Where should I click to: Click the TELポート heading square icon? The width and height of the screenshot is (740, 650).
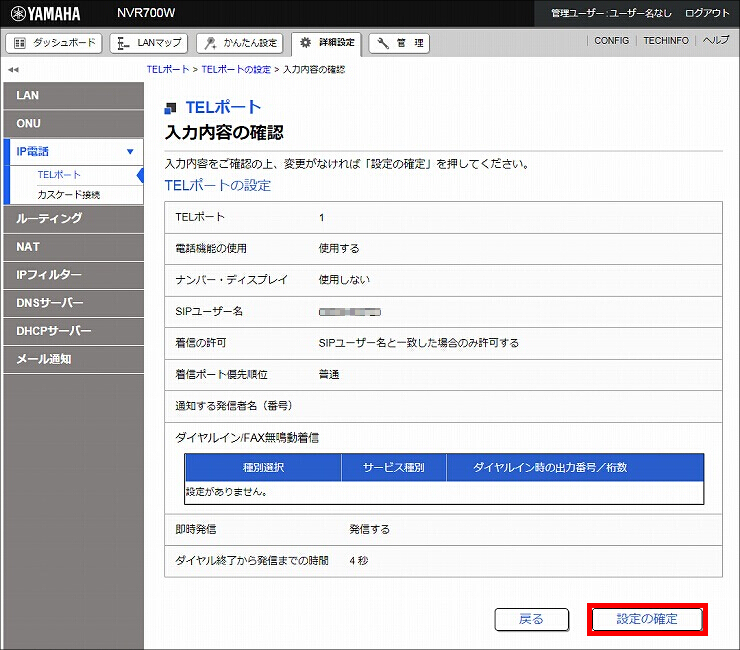coord(170,108)
